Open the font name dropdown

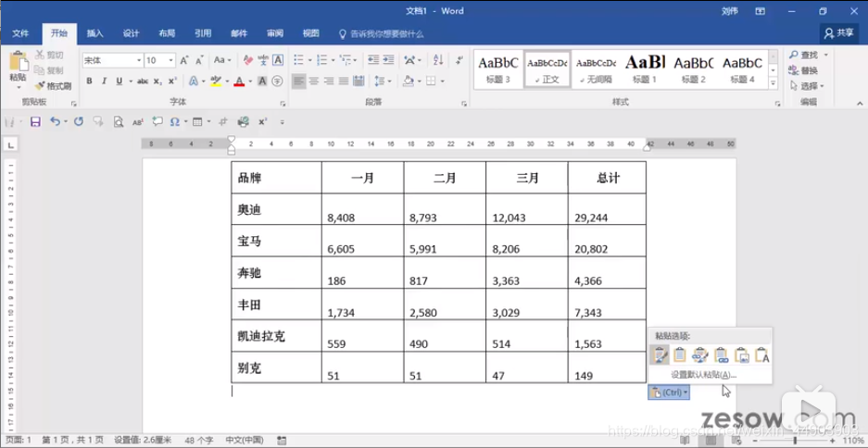click(139, 60)
